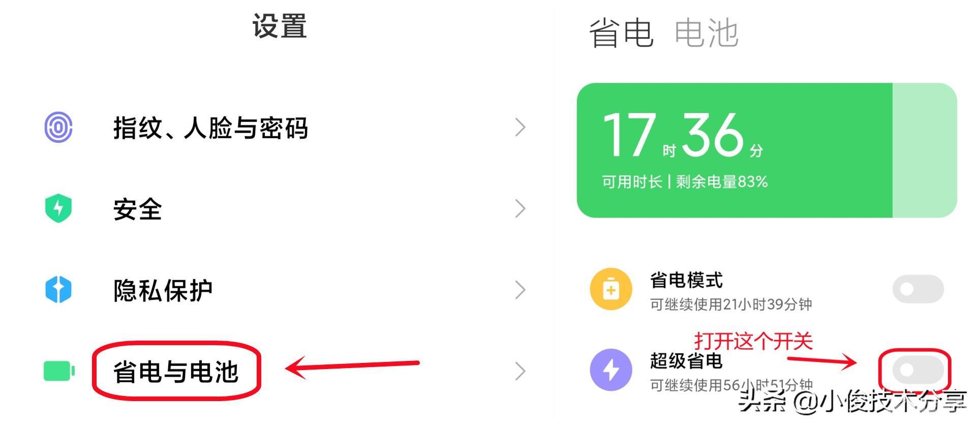
Task: Tap the green battery icon
Action: coord(59,371)
